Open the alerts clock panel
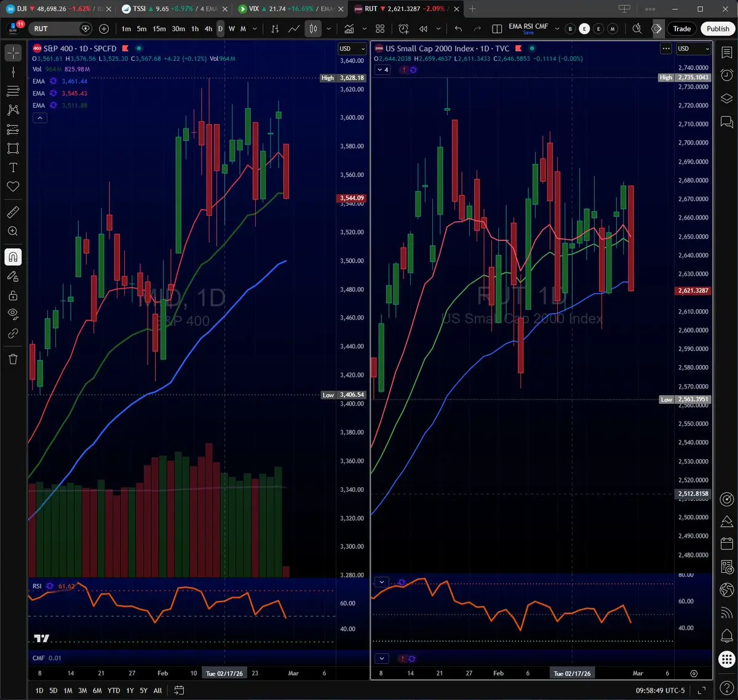Viewport: 738px width, 700px height. [x=726, y=76]
